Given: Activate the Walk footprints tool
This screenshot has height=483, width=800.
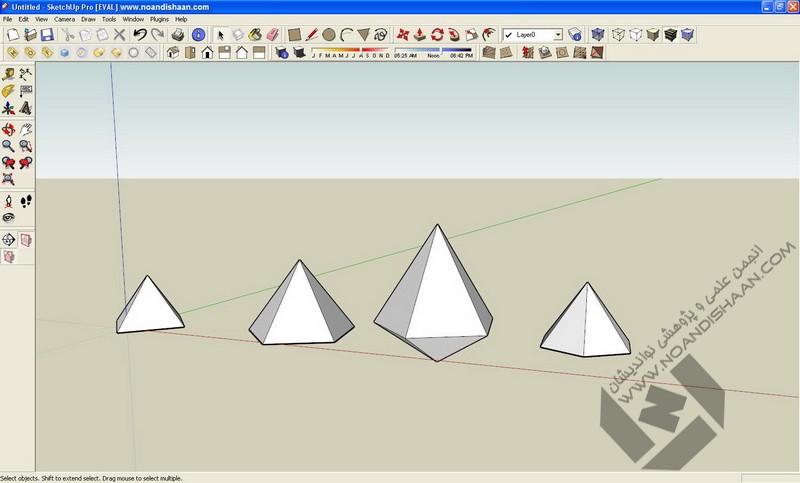Looking at the screenshot, I should coord(26,201).
